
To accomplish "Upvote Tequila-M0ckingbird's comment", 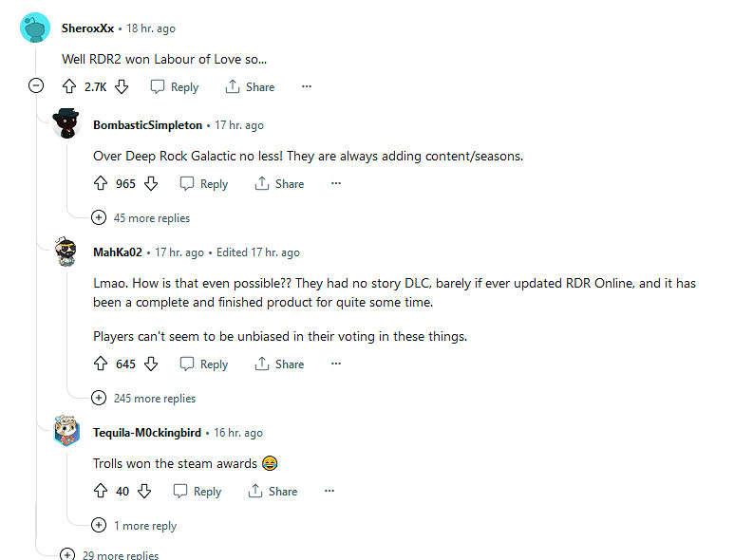I will (101, 492).
